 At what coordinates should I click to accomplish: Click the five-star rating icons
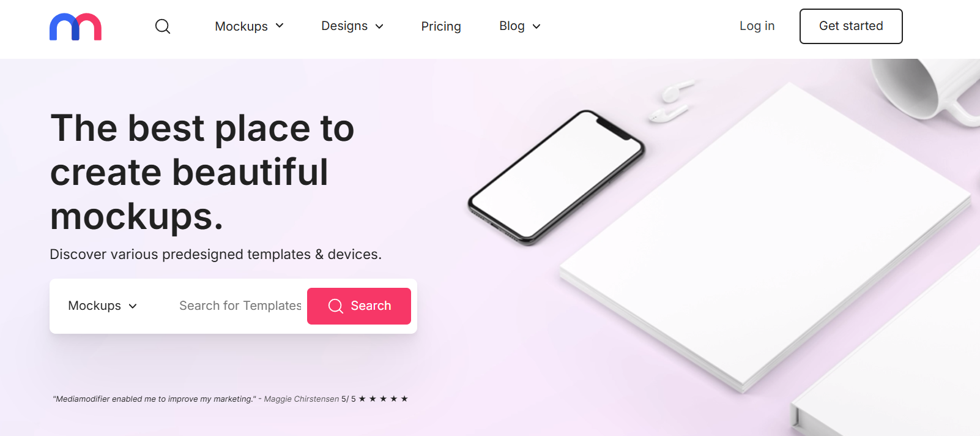[x=384, y=399]
